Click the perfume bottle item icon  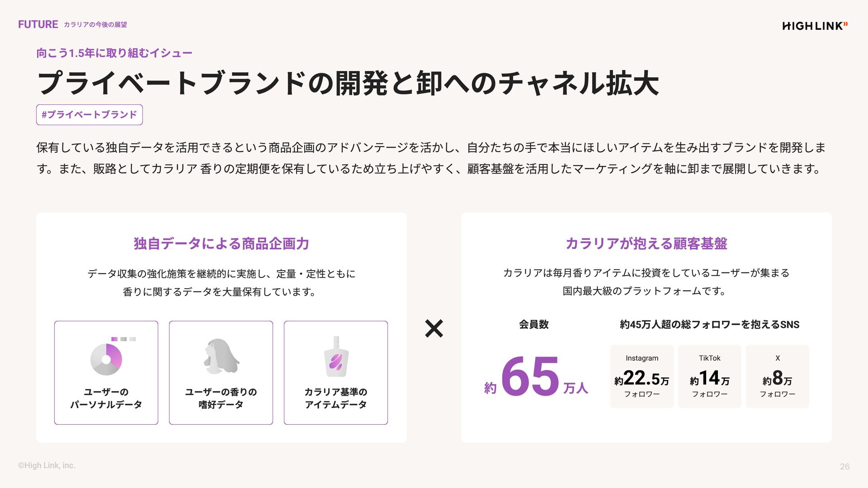point(336,357)
